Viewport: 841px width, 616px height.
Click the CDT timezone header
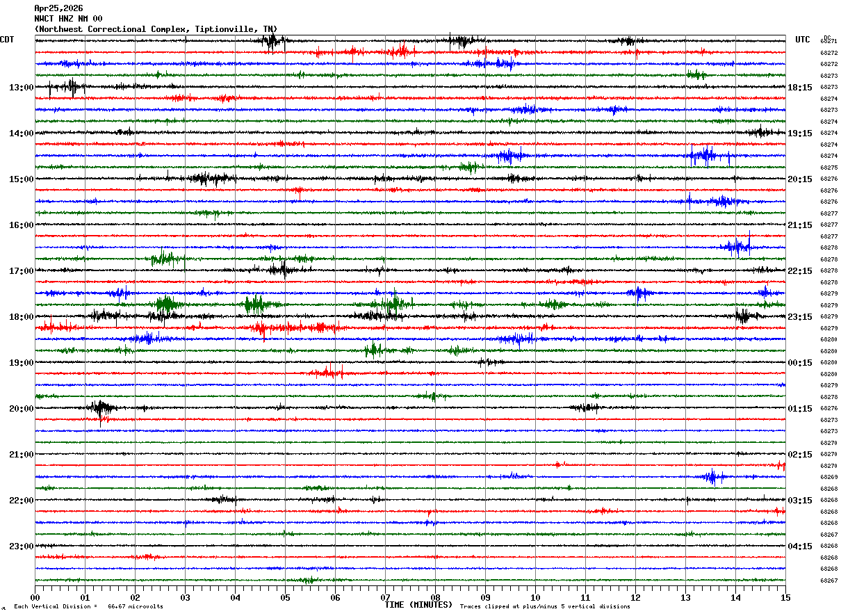pos(7,40)
